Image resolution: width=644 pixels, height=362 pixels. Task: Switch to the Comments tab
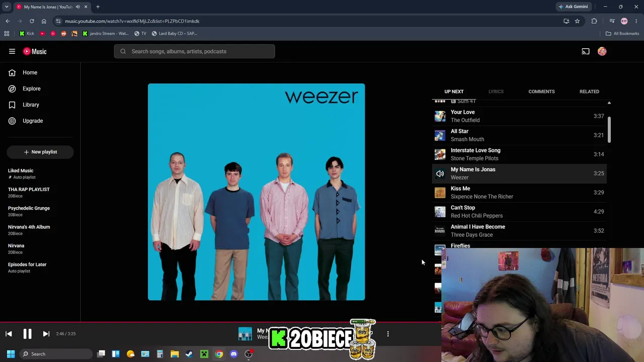[x=541, y=92]
